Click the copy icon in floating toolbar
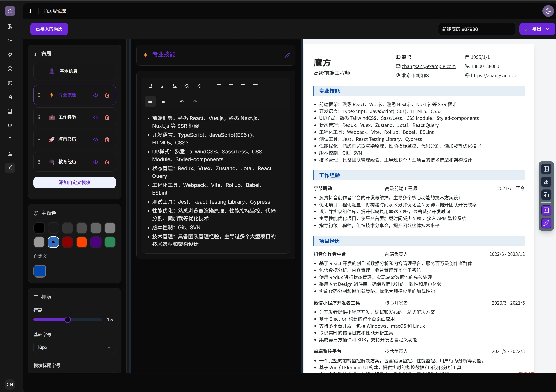556x392 pixels. coord(546,195)
